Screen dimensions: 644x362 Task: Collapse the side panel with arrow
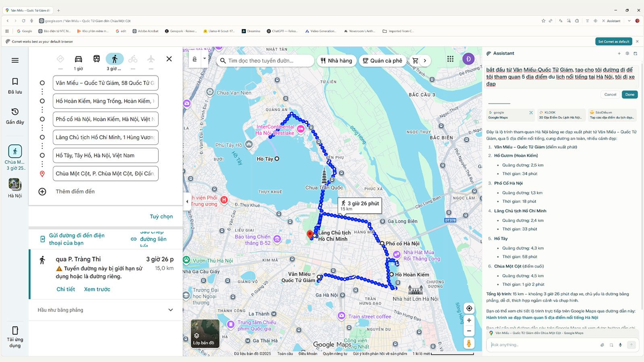point(187,202)
